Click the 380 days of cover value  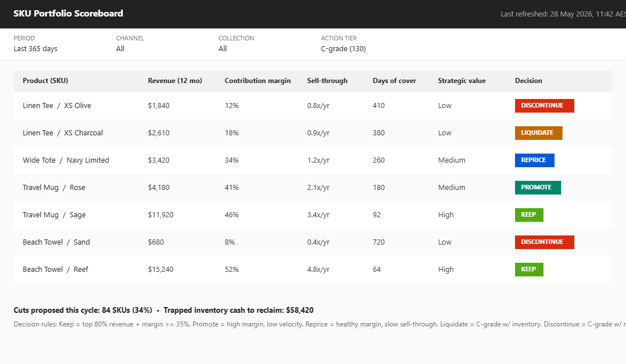(378, 133)
